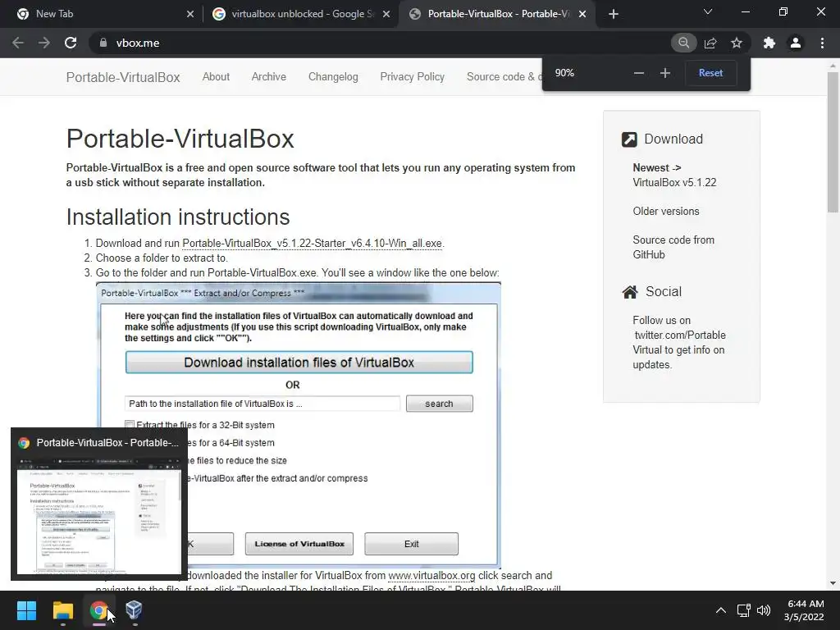Open the Extensions puzzle icon
This screenshot has width=840, height=630.
click(769, 43)
